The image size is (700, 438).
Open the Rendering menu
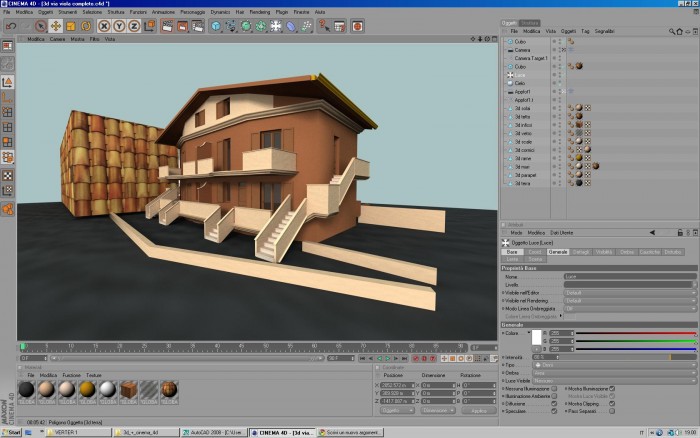coord(259,12)
